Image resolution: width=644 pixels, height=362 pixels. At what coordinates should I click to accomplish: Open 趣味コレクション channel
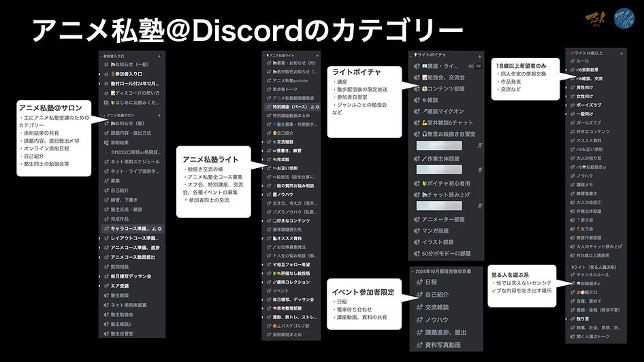(291, 282)
